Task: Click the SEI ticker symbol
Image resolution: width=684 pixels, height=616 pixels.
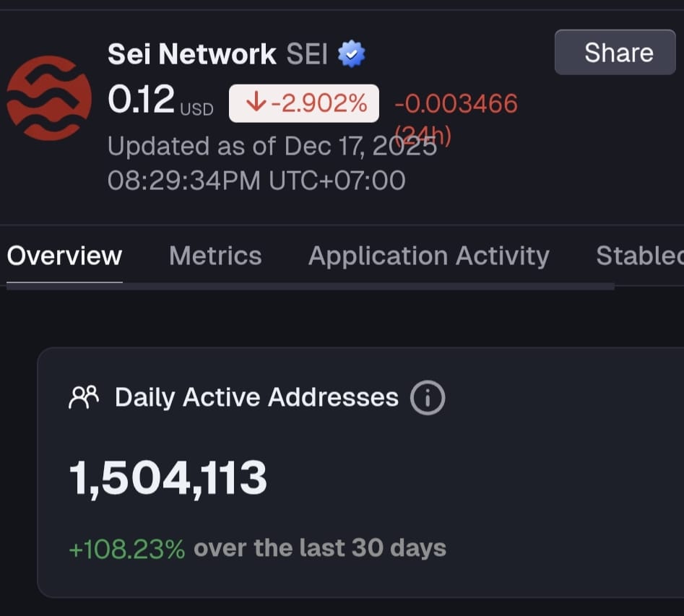Action: pyautogui.click(x=307, y=54)
